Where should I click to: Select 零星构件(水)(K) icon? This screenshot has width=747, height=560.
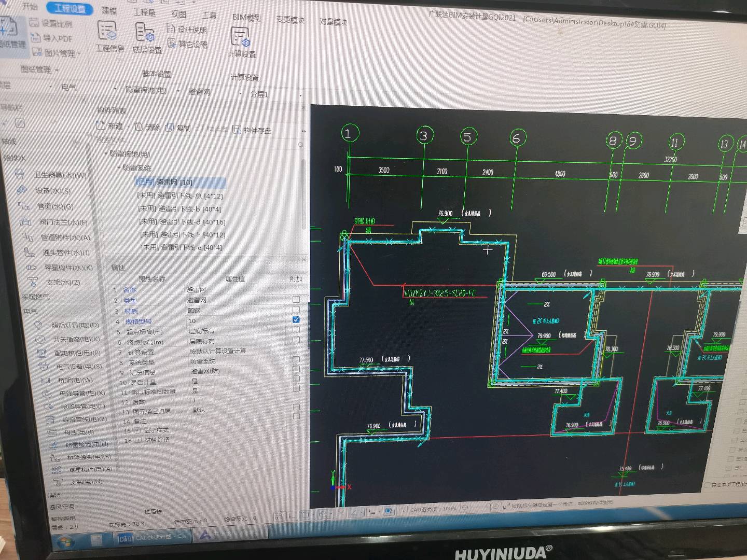tap(31, 268)
